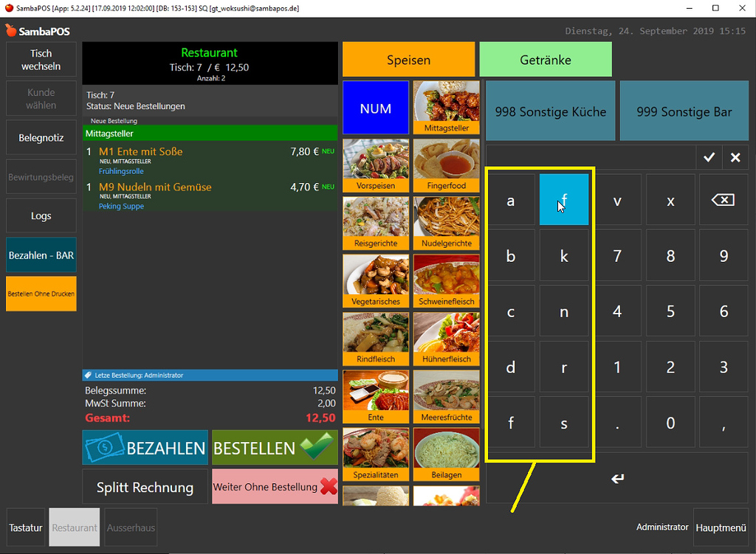756x554 pixels.
Task: Switch to the Speisen tab
Action: (x=408, y=59)
